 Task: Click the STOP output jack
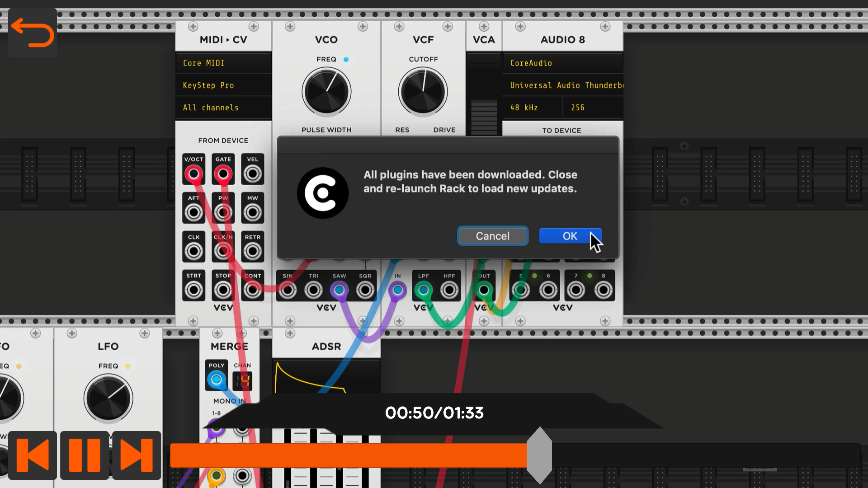click(x=223, y=290)
